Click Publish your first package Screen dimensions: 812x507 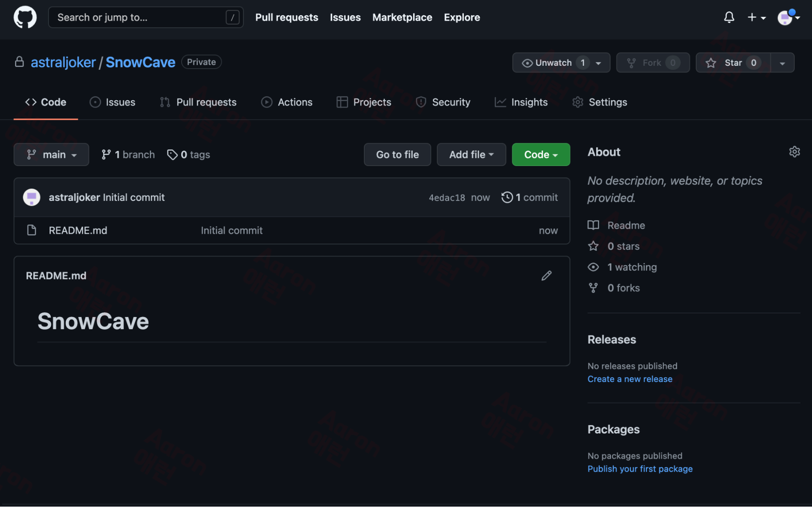[x=640, y=469]
